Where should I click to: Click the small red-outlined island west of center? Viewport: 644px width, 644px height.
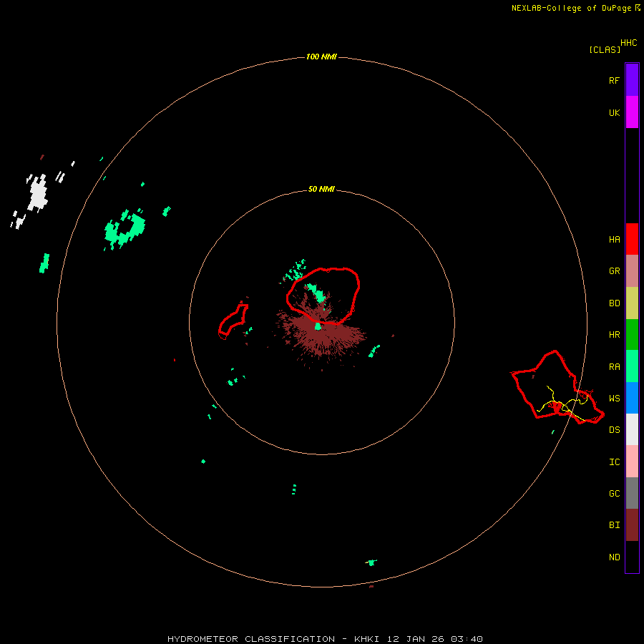(233, 321)
